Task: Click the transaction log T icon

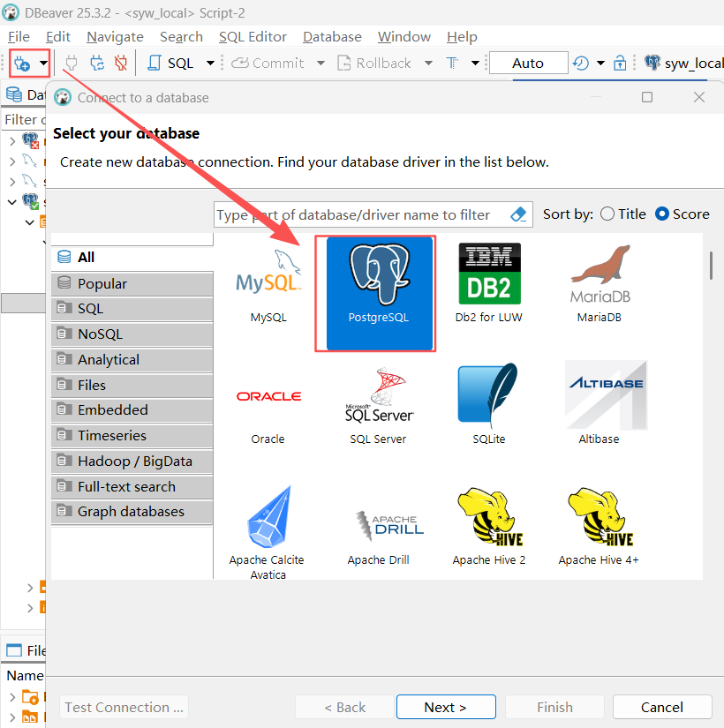Action: tap(452, 64)
